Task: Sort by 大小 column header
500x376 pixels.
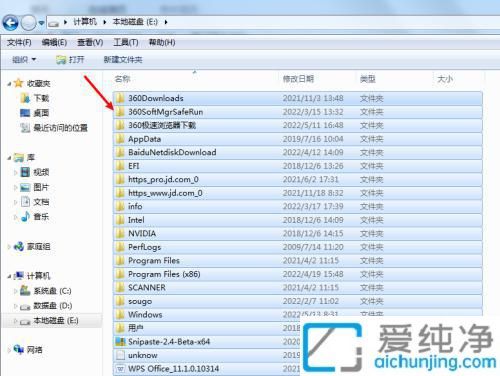Action: (x=445, y=79)
